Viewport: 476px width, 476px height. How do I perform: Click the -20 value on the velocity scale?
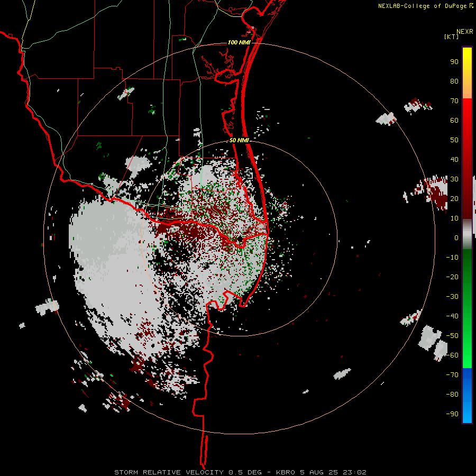pyautogui.click(x=452, y=277)
